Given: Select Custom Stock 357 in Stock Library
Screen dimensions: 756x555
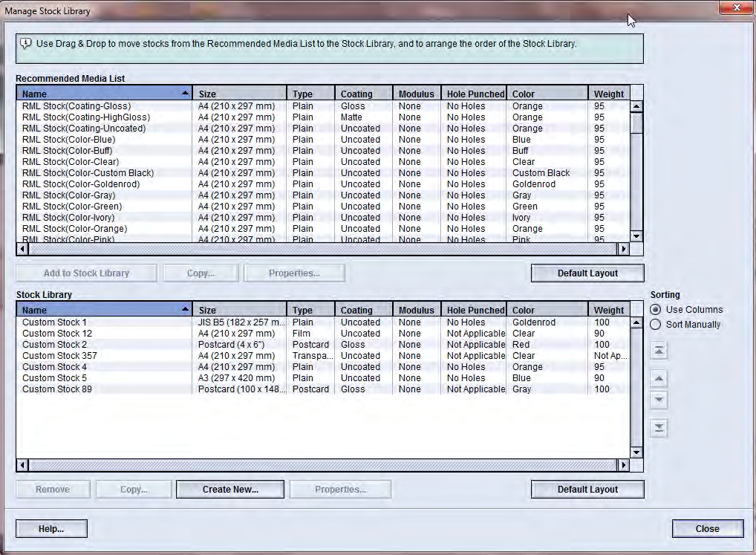Looking at the screenshot, I should click(x=323, y=355).
